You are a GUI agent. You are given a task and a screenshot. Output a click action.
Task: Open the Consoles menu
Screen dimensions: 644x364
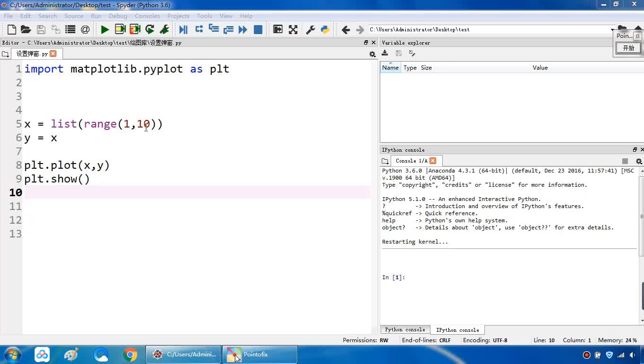147,16
